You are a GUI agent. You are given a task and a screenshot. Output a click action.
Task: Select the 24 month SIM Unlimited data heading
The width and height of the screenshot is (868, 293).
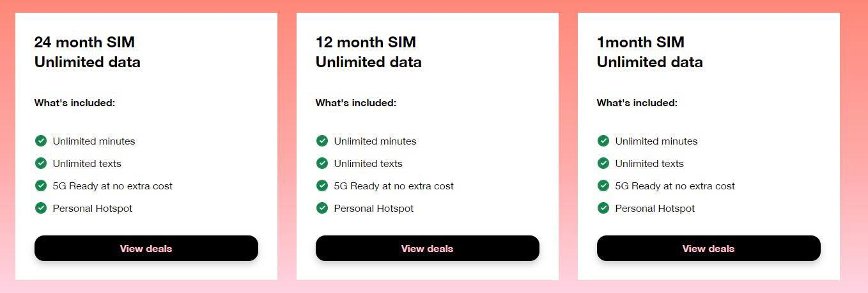[87, 52]
